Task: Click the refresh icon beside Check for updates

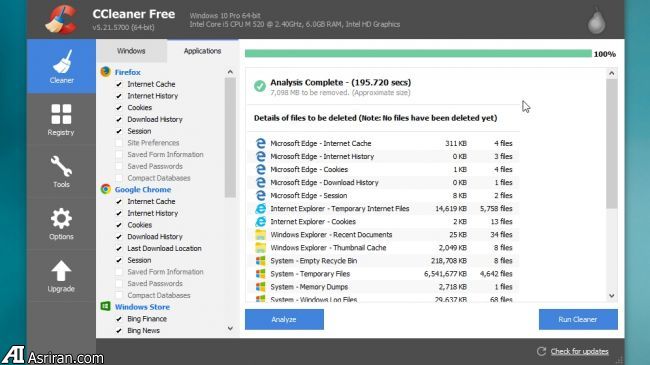Action: tap(541, 351)
